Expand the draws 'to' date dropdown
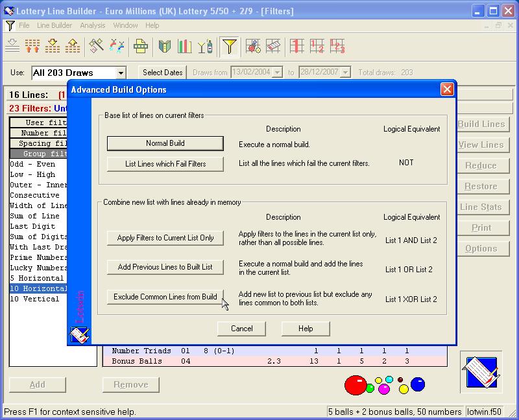 pos(345,73)
